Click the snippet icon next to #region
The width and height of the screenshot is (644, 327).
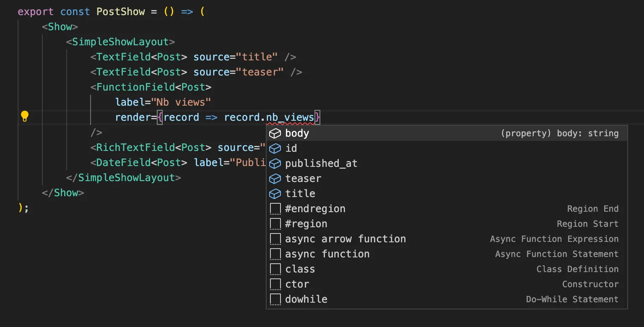click(275, 223)
